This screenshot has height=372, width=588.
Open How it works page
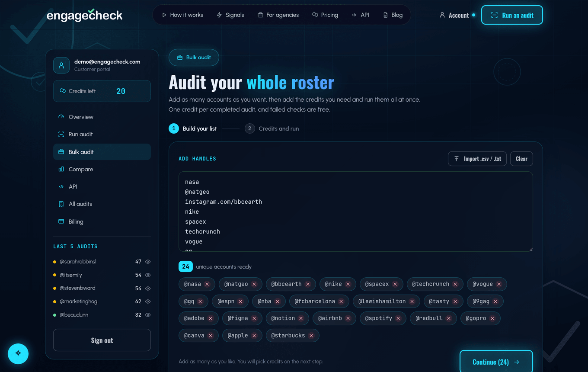pos(182,15)
